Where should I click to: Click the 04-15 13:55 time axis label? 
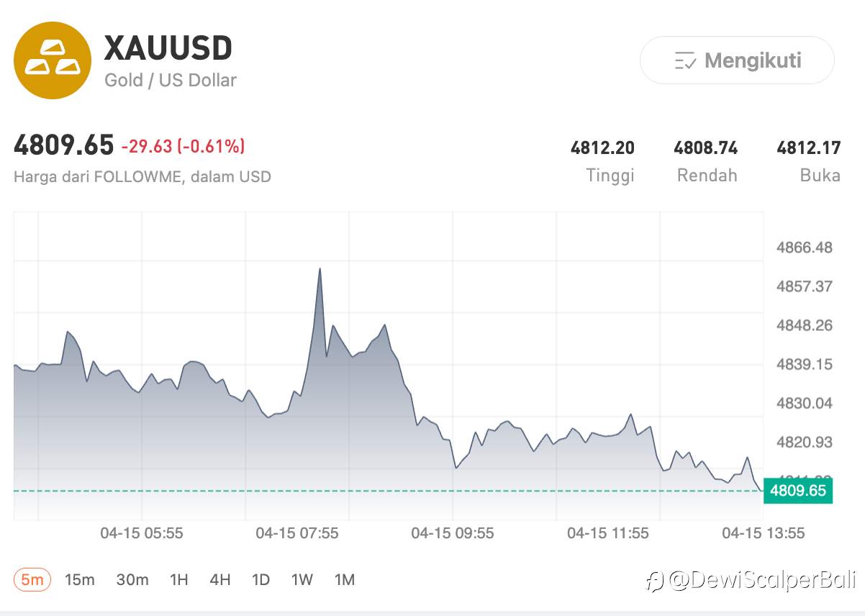[x=763, y=533]
